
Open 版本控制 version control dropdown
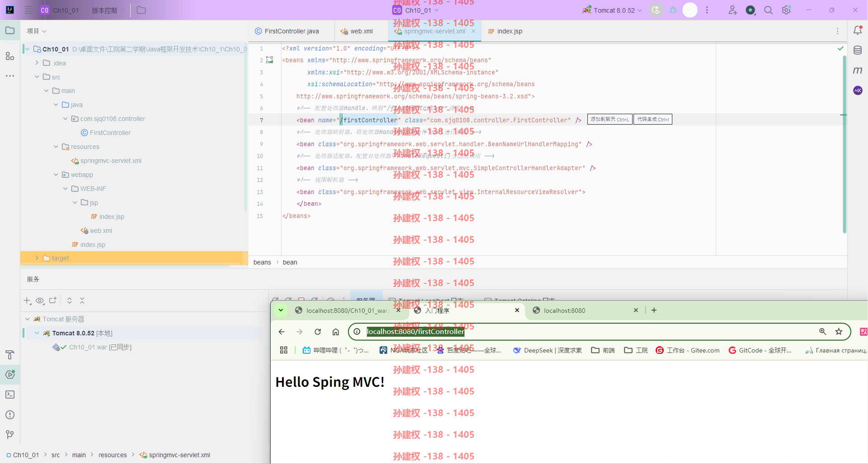(108, 10)
